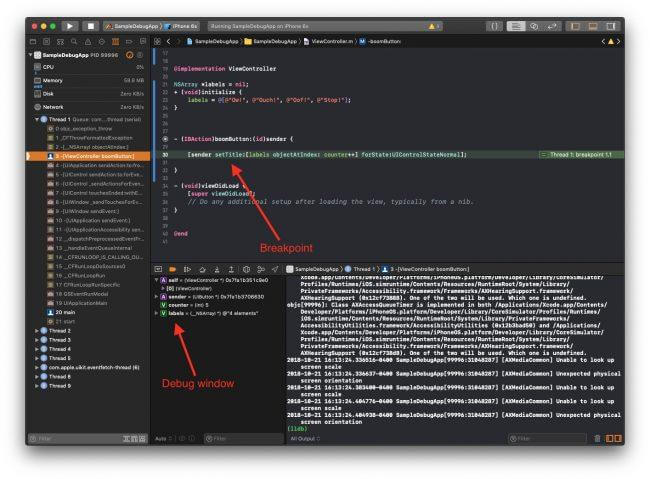Click the Step Out debug button

pos(231,269)
